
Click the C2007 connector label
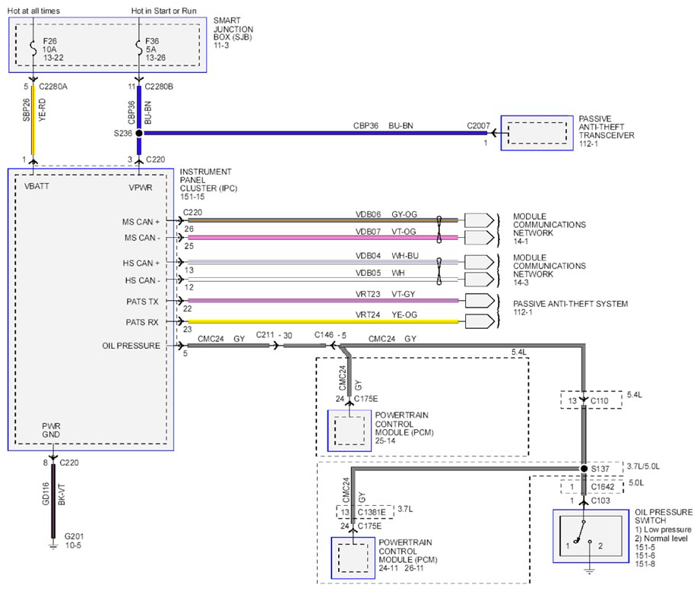(x=479, y=126)
